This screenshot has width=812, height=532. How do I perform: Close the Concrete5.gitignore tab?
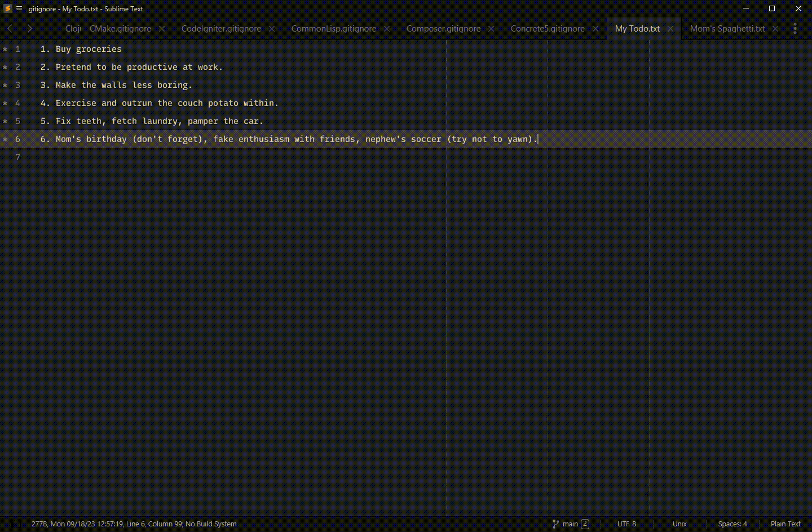click(595, 29)
